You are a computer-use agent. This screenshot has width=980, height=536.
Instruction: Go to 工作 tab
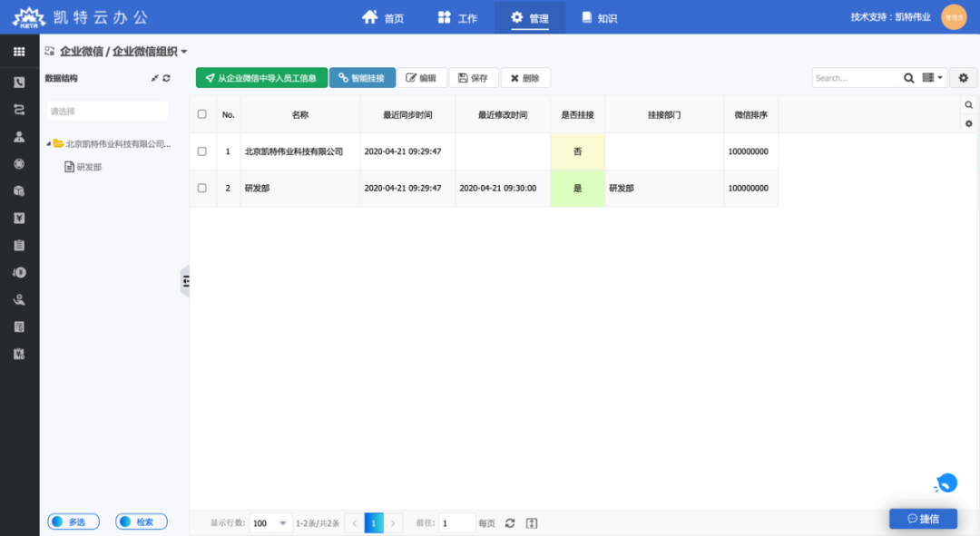click(456, 17)
